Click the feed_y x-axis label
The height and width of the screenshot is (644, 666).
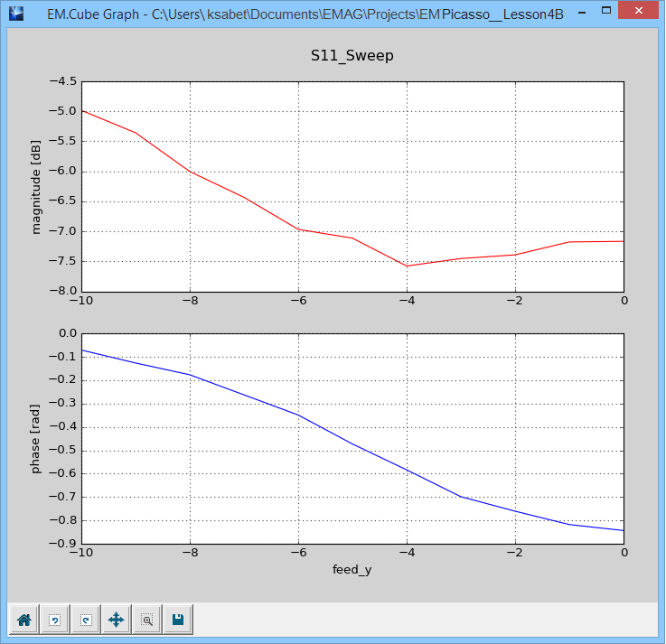(x=352, y=570)
